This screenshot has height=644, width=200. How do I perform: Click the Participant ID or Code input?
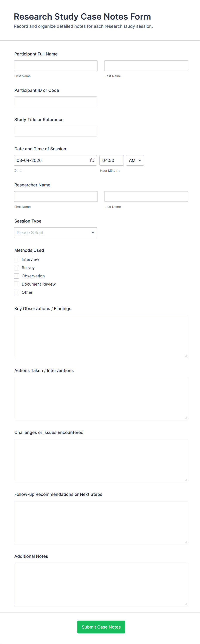[55, 102]
